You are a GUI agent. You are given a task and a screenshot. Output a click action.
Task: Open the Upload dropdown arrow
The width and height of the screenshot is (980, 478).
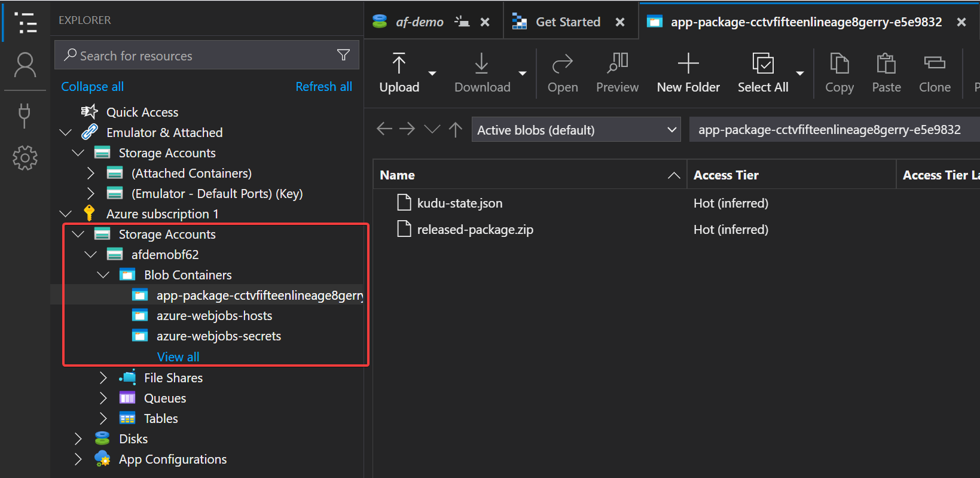pos(432,73)
